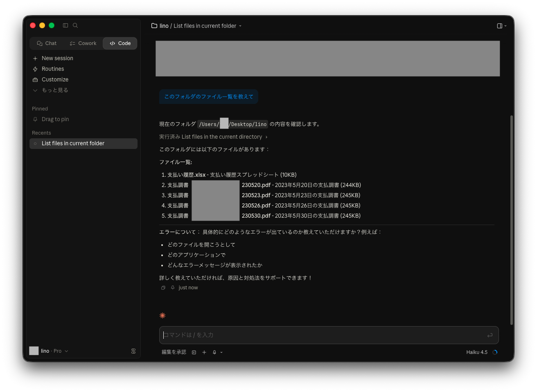This screenshot has height=392, width=537.
Task: Add attachment with the plus icon
Action: coord(204,352)
